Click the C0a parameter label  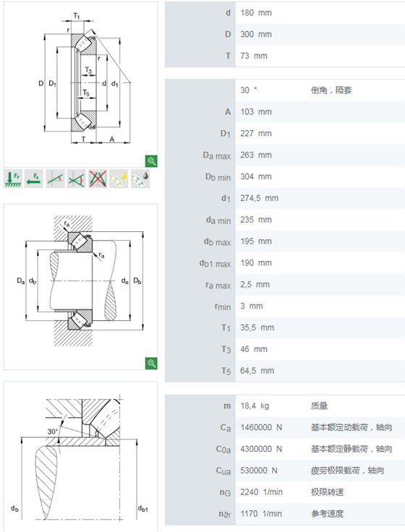coord(223,450)
